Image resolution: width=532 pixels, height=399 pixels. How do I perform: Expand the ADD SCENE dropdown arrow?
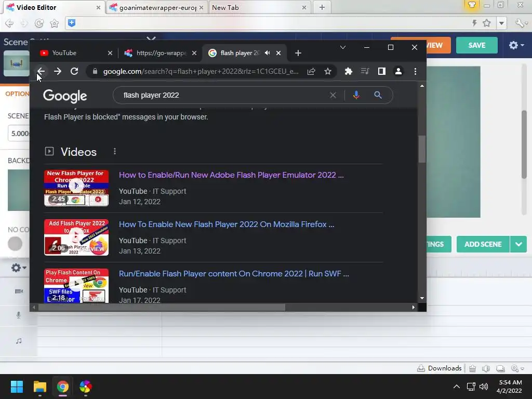[x=518, y=244]
